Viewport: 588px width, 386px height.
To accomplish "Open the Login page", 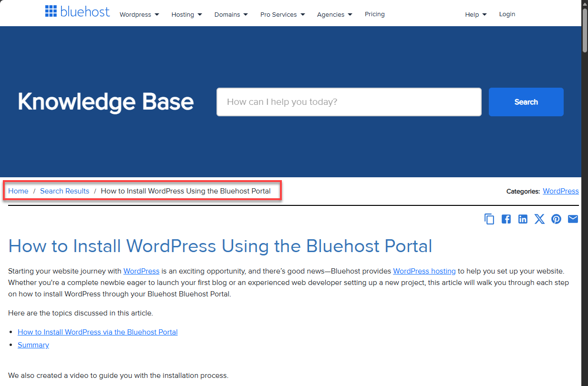I will point(507,14).
